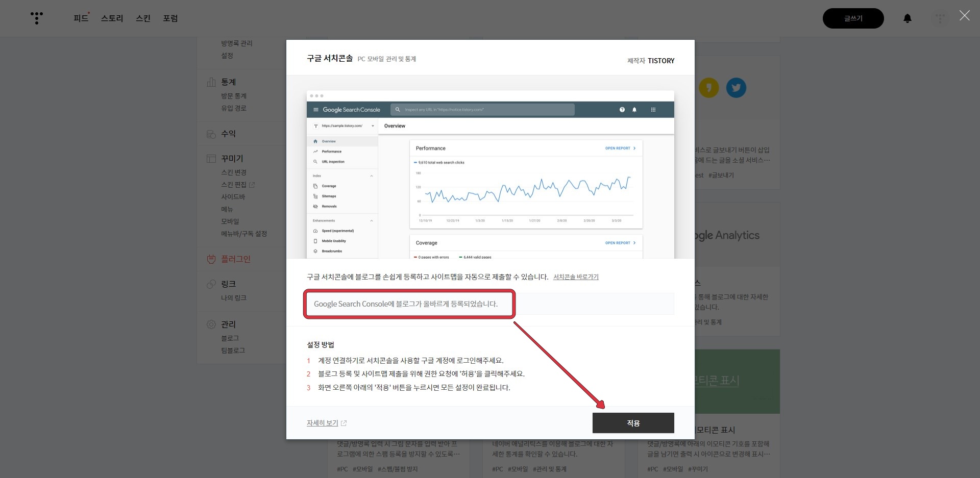The height and width of the screenshot is (478, 980).
Task: Click the Tistory logo icon
Action: tap(37, 18)
